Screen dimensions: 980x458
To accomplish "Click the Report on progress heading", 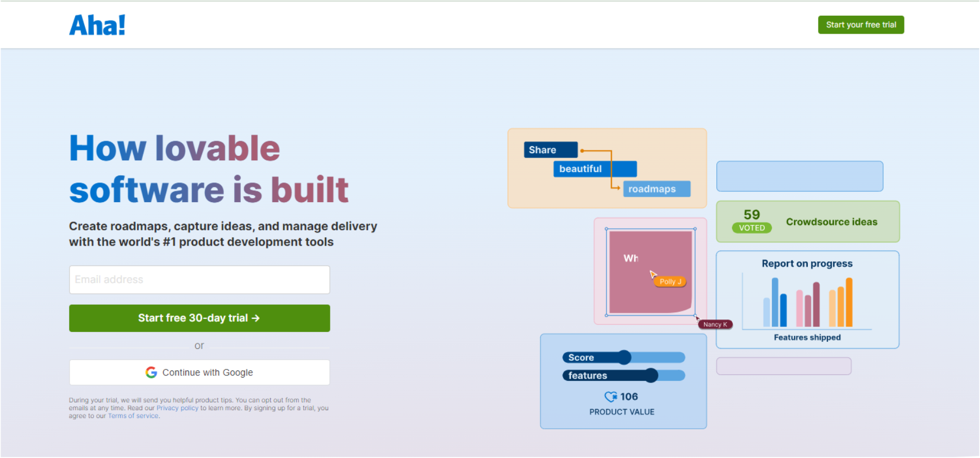I will pyautogui.click(x=807, y=263).
